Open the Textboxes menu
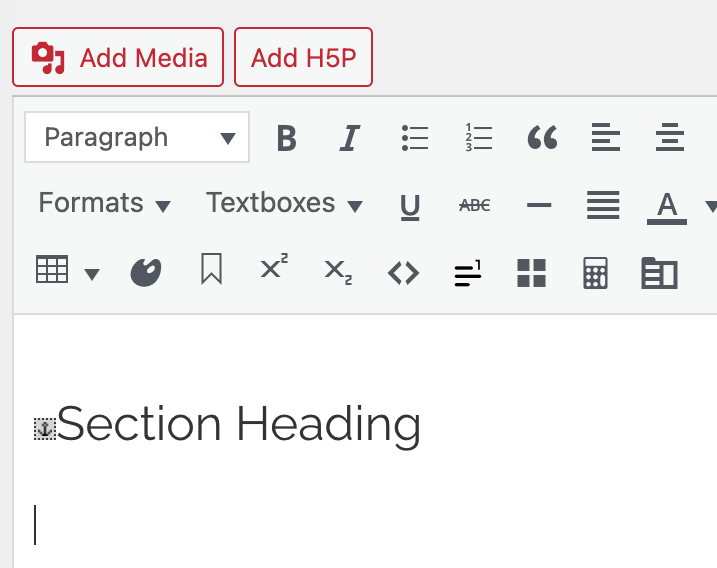The width and height of the screenshot is (717, 568). point(284,203)
